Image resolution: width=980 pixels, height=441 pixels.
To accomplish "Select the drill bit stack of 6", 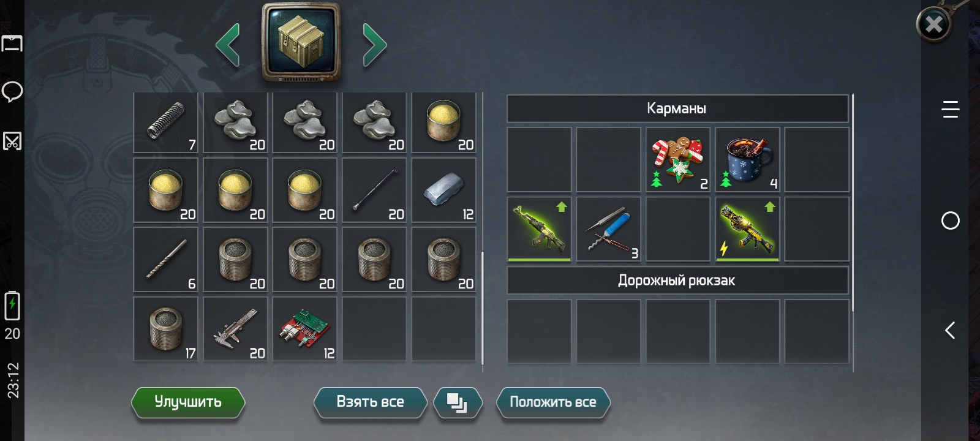I will [x=166, y=260].
